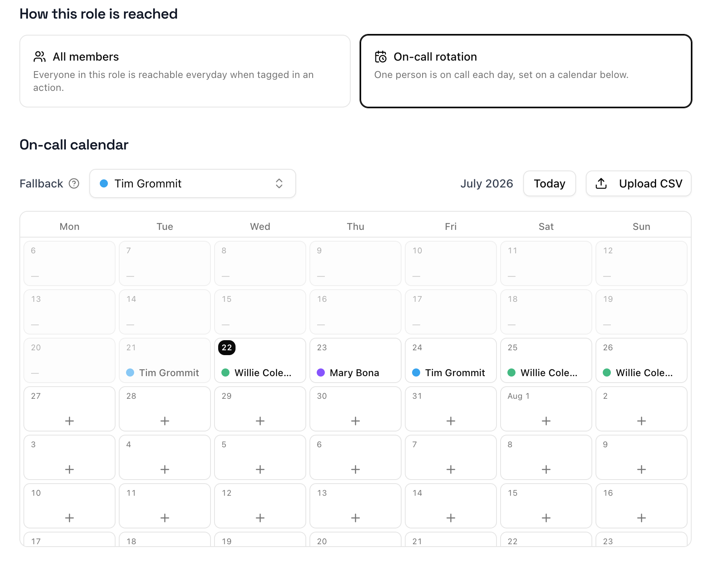The height and width of the screenshot is (564, 728).
Task: Click the All members people icon
Action: [x=40, y=57]
